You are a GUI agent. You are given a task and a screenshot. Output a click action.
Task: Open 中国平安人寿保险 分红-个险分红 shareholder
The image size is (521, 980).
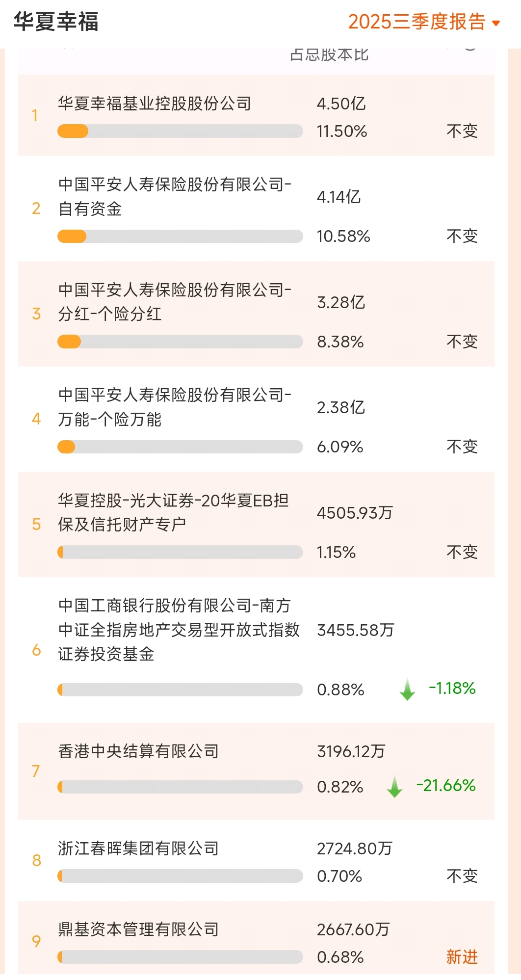(175, 302)
